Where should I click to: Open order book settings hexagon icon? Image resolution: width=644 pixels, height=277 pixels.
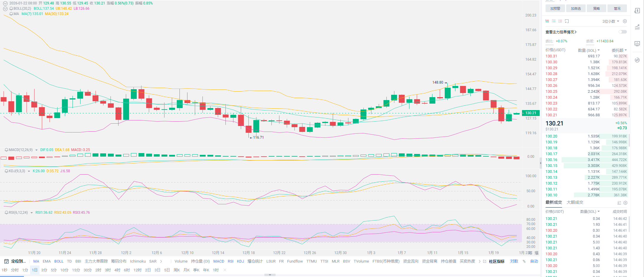(625, 21)
